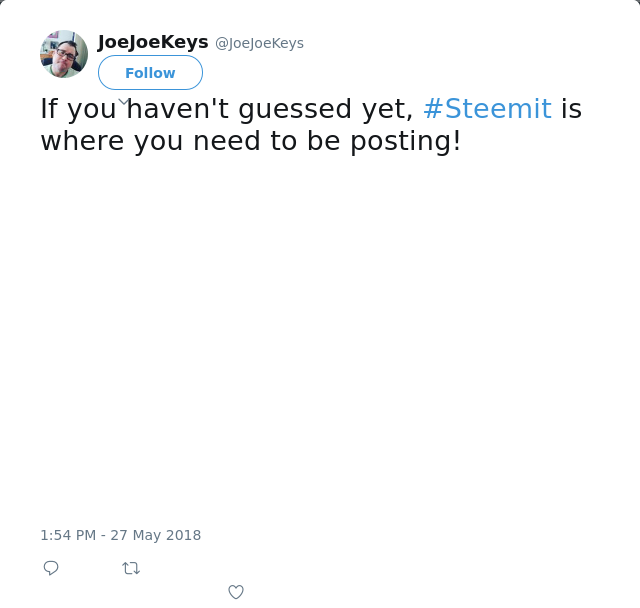Retweet this tweet using the arrows icon
640x608 pixels.
point(131,568)
